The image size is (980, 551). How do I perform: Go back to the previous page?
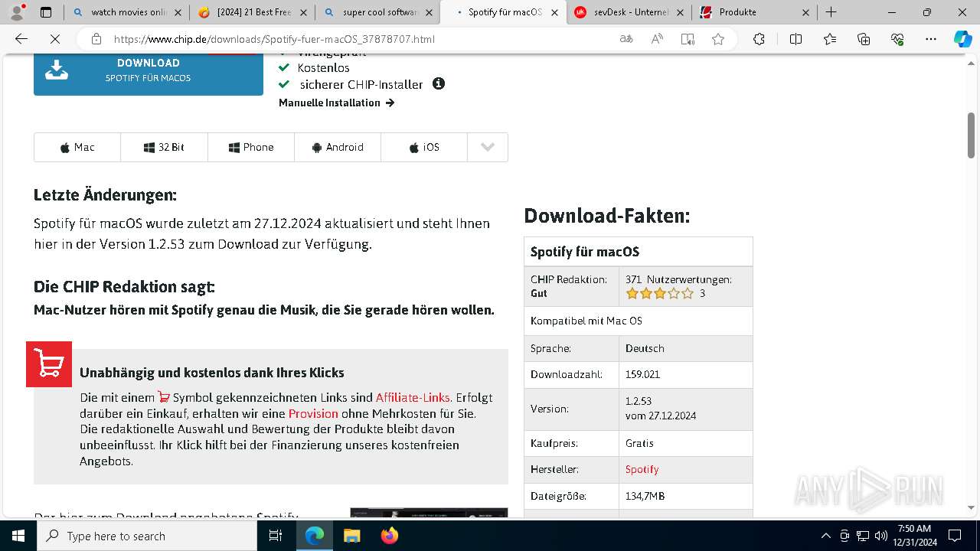coord(21,39)
